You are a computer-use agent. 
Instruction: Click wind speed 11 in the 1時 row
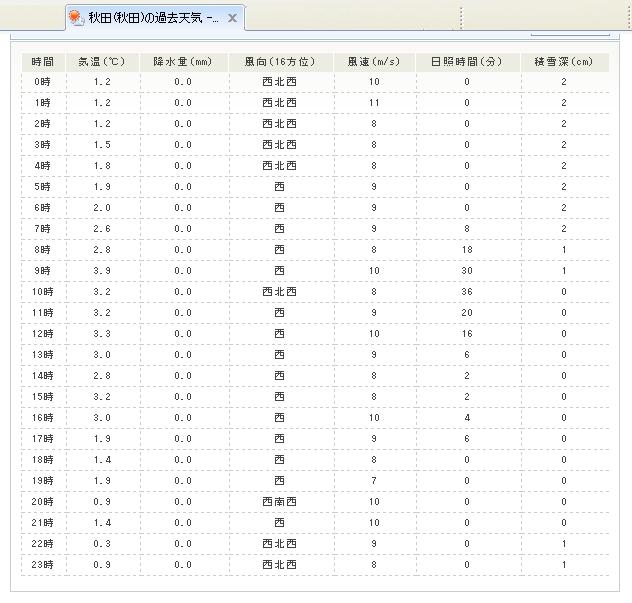[x=374, y=103]
